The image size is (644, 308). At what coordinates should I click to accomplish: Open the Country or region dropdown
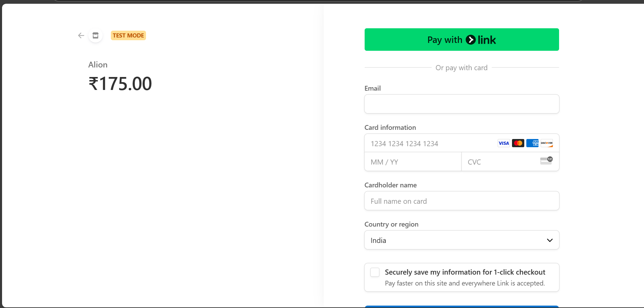click(462, 240)
